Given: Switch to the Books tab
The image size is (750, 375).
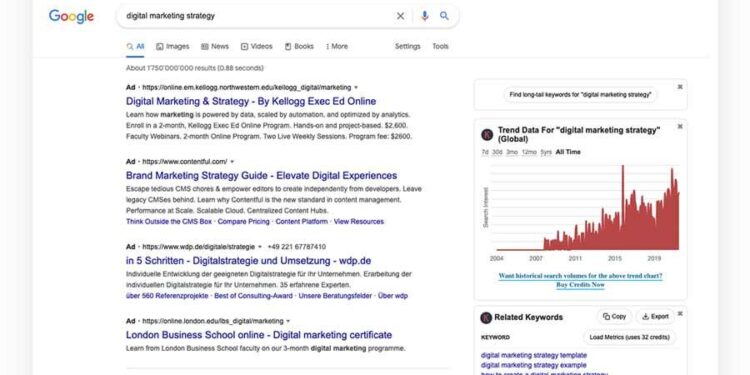Looking at the screenshot, I should (x=299, y=46).
